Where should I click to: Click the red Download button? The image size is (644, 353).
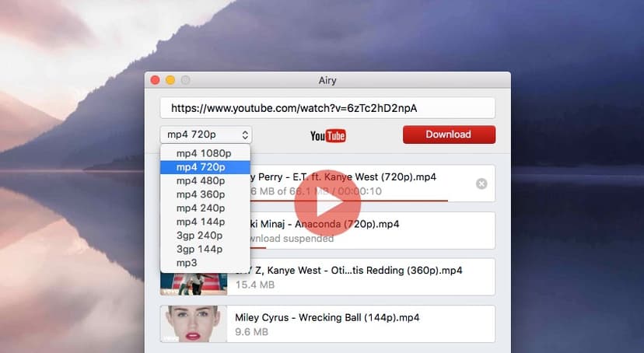tap(449, 135)
